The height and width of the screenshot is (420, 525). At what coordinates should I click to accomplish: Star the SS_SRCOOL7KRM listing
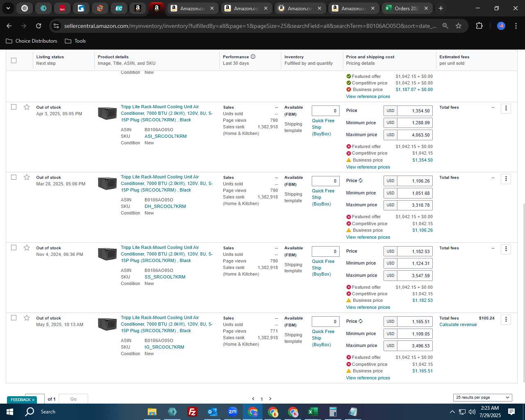pos(27,248)
